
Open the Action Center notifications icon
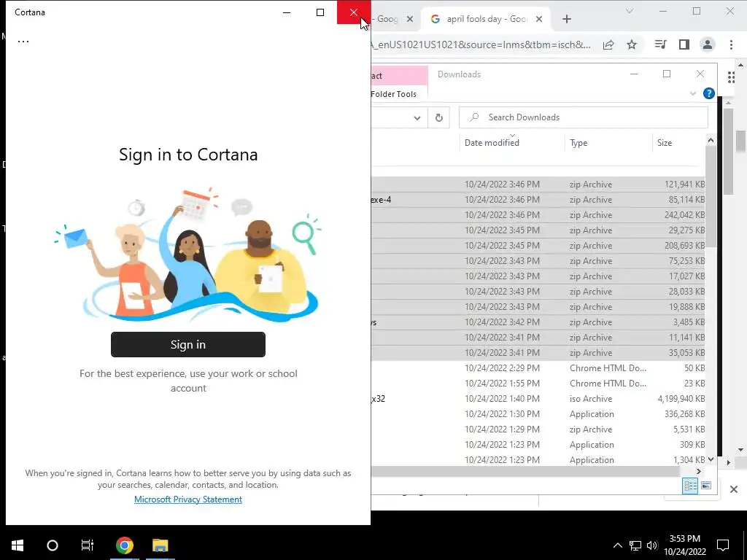pyautogui.click(x=723, y=545)
